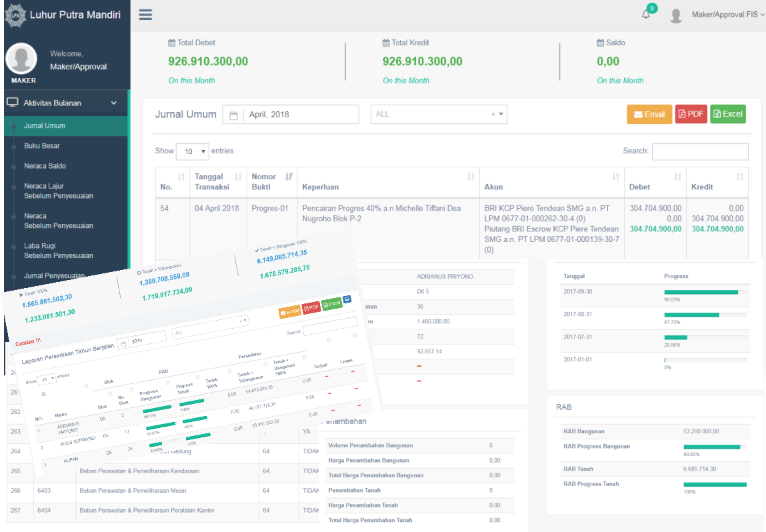Click the calendar icon beside April, 2018

pos(233,115)
